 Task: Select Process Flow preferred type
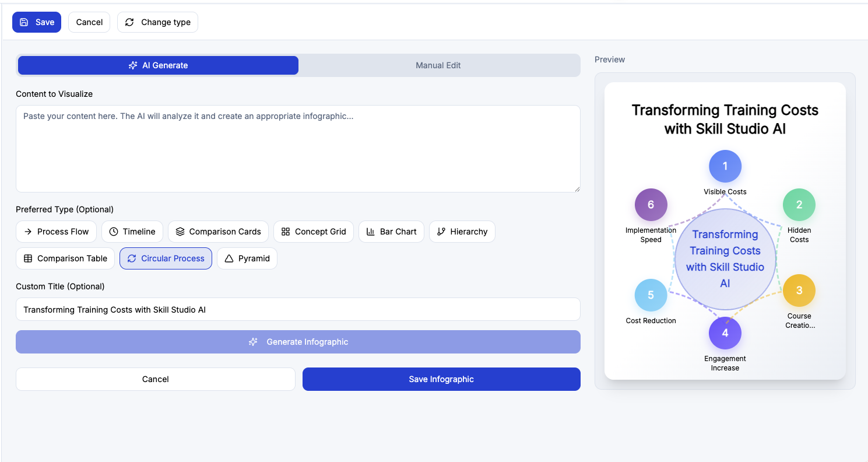coord(56,232)
